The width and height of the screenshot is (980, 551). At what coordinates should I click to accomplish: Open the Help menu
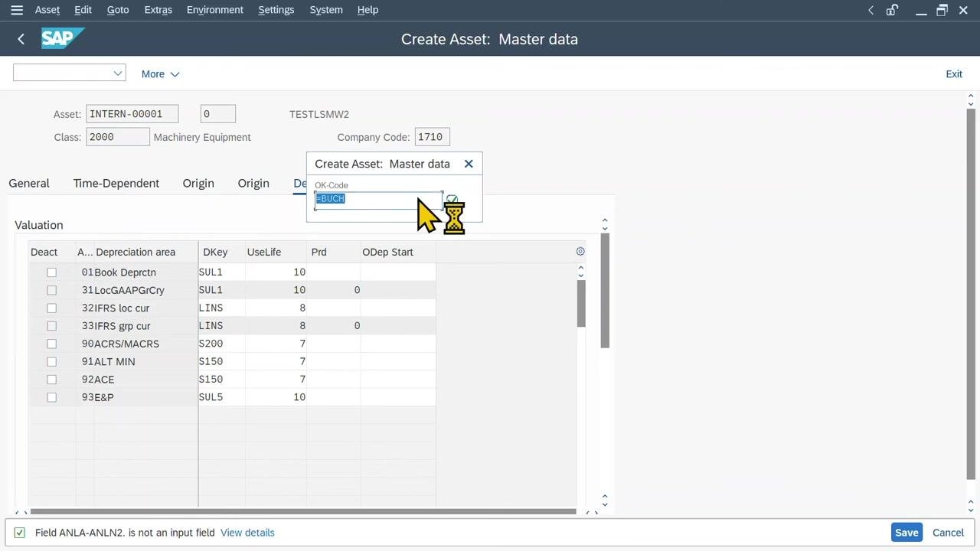367,10
